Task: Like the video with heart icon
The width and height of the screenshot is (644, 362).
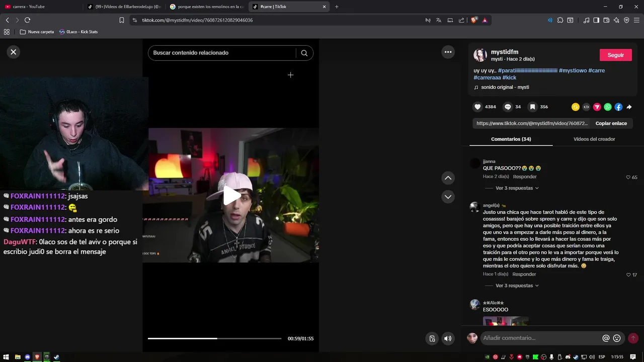Action: pos(477,107)
